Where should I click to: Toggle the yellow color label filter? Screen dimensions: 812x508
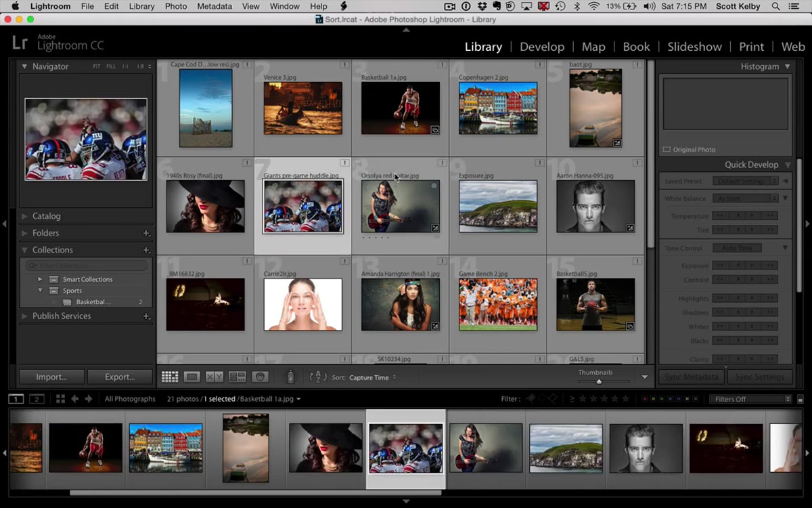(x=652, y=399)
